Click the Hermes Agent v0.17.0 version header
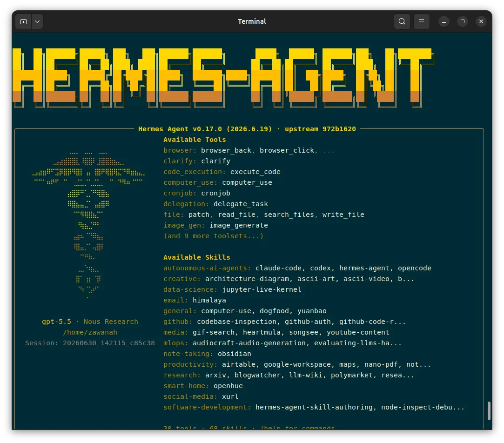The width and height of the screenshot is (504, 443). pos(247,129)
